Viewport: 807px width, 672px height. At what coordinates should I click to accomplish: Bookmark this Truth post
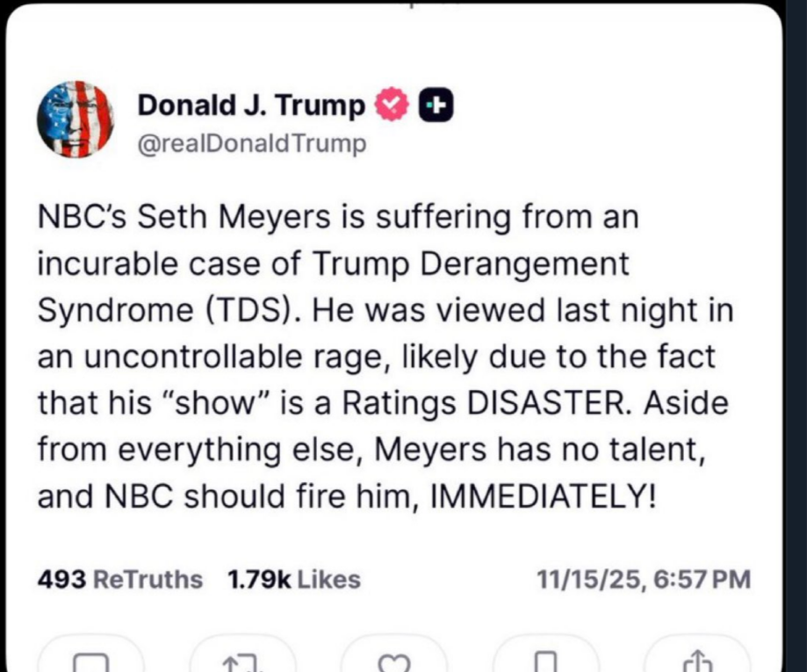pyautogui.click(x=545, y=659)
